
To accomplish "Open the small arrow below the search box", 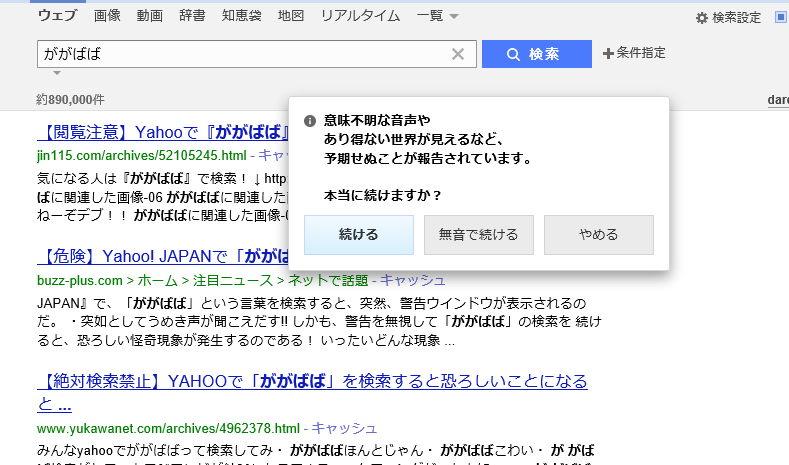I will click(57, 73).
